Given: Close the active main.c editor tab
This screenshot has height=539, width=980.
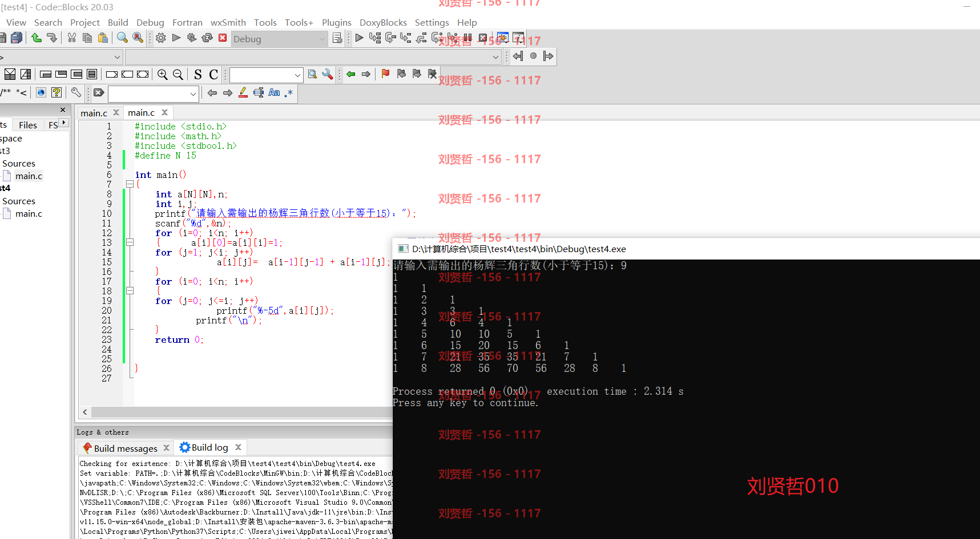Looking at the screenshot, I should (x=164, y=112).
